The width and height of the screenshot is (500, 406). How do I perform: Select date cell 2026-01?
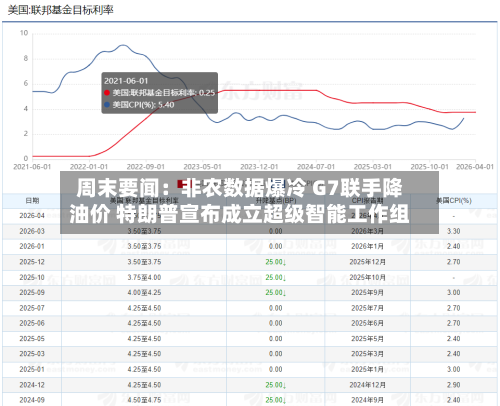[x=32, y=246]
